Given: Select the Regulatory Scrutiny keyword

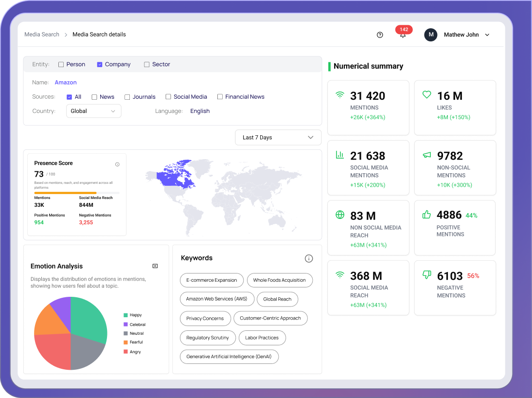Looking at the screenshot, I should click(x=208, y=338).
